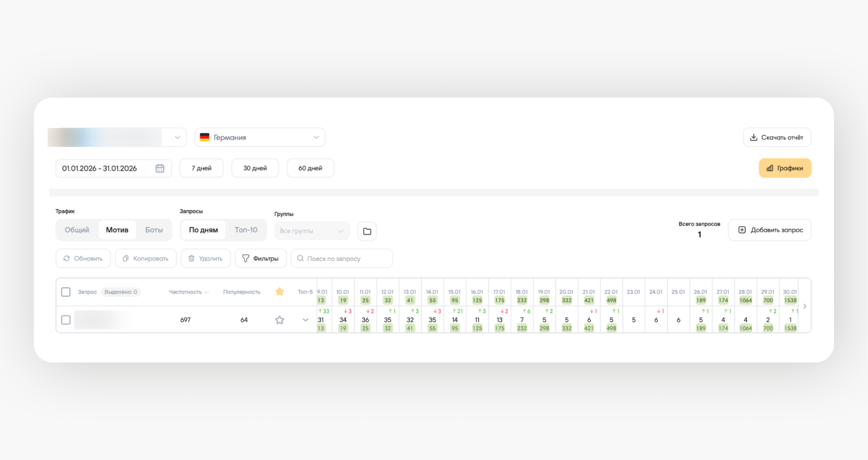The image size is (868, 460).
Task: Open the Фильтры funnel button
Action: point(261,259)
